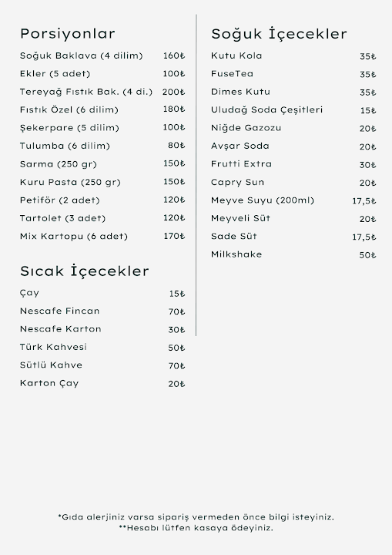Select the Tulumba (6 dilim) item
The height and width of the screenshot is (555, 392).
click(x=65, y=146)
